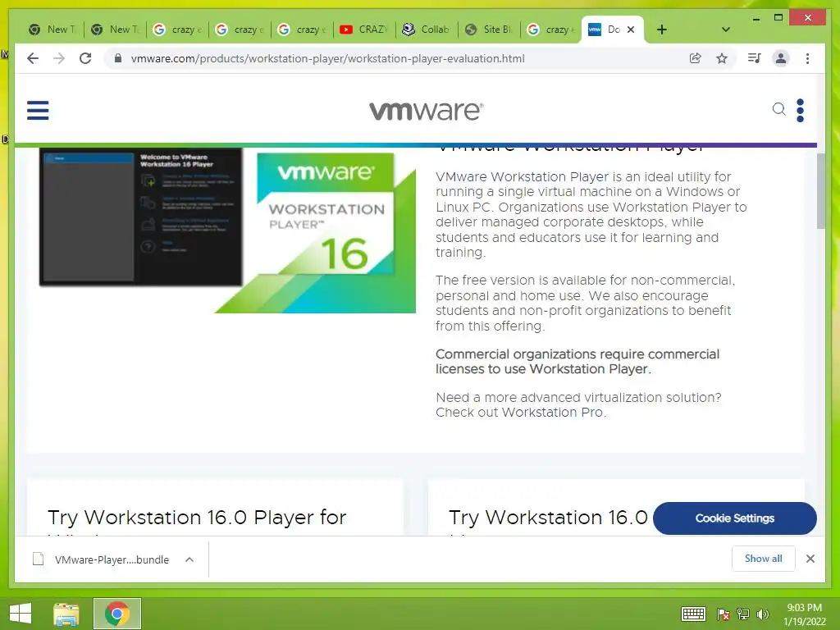Open Cookie Settings
The image size is (840, 630).
pos(734,518)
